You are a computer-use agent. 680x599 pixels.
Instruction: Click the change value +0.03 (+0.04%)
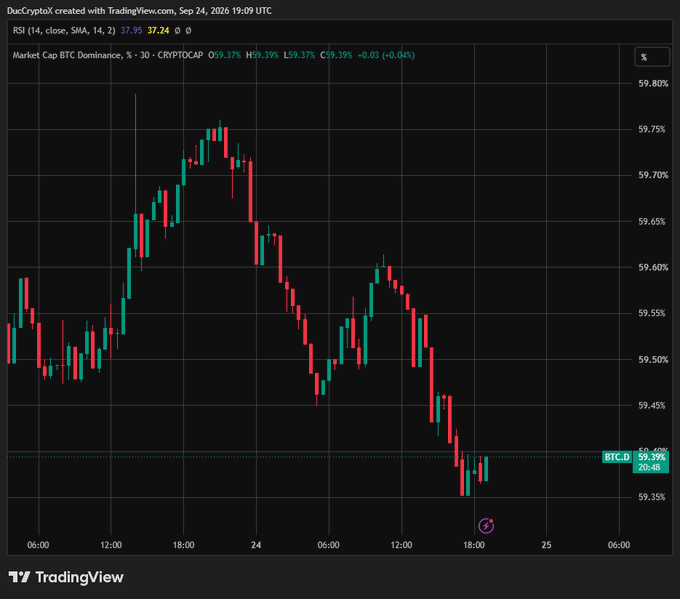pos(386,55)
